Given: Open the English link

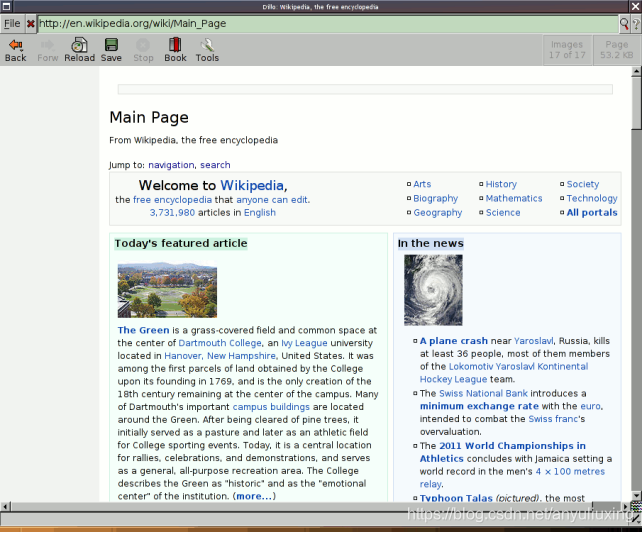Looking at the screenshot, I should [260, 212].
